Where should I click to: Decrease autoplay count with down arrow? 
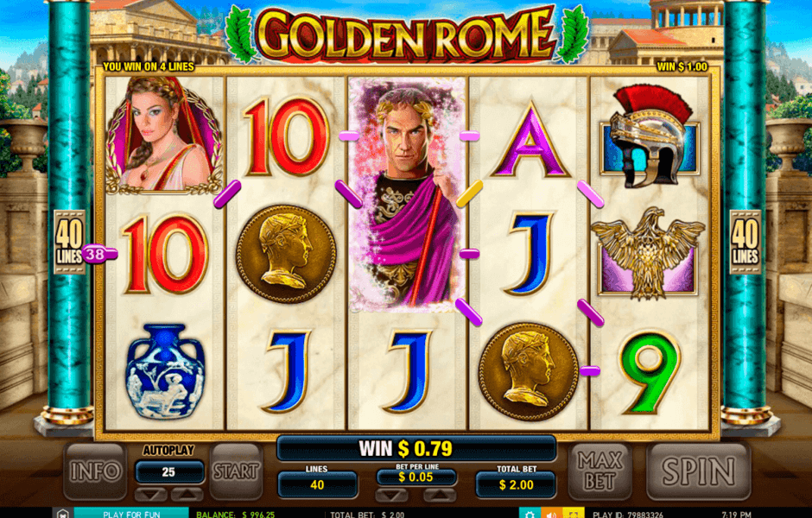150,494
